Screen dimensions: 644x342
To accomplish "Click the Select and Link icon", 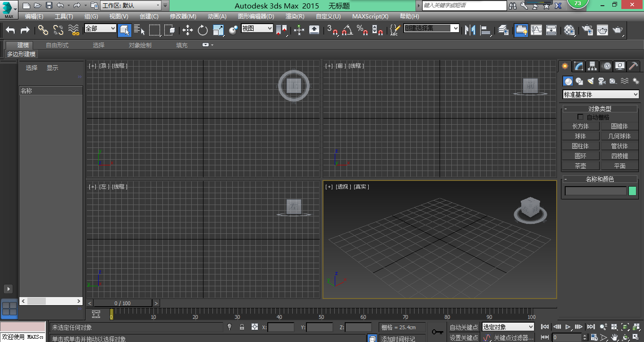I will pos(43,30).
